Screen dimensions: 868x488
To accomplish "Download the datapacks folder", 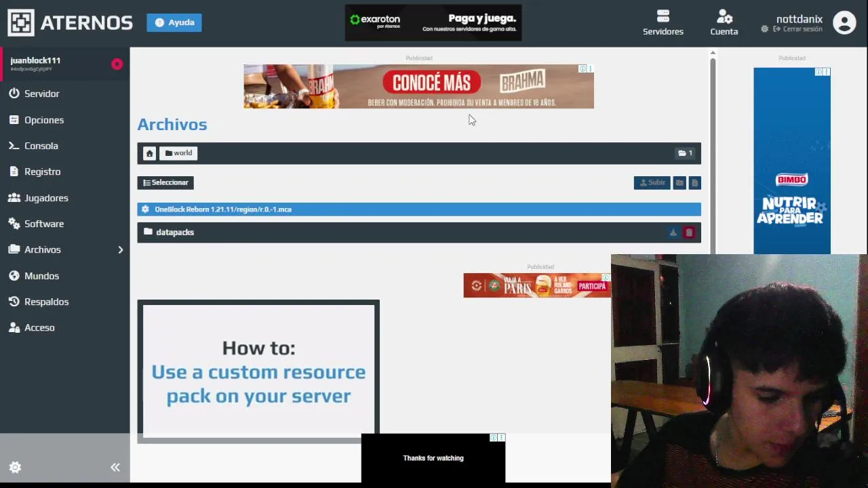I will (673, 232).
